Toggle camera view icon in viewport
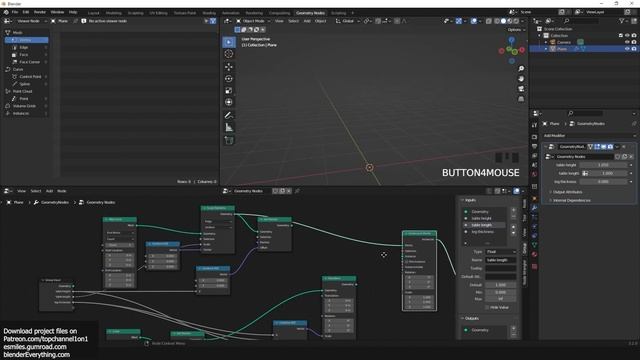Viewport: 640px width, 360px height. [x=521, y=89]
